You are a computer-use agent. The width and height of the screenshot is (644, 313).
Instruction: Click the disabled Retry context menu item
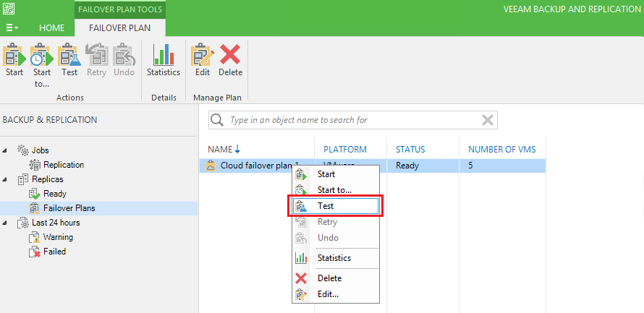tap(336, 222)
